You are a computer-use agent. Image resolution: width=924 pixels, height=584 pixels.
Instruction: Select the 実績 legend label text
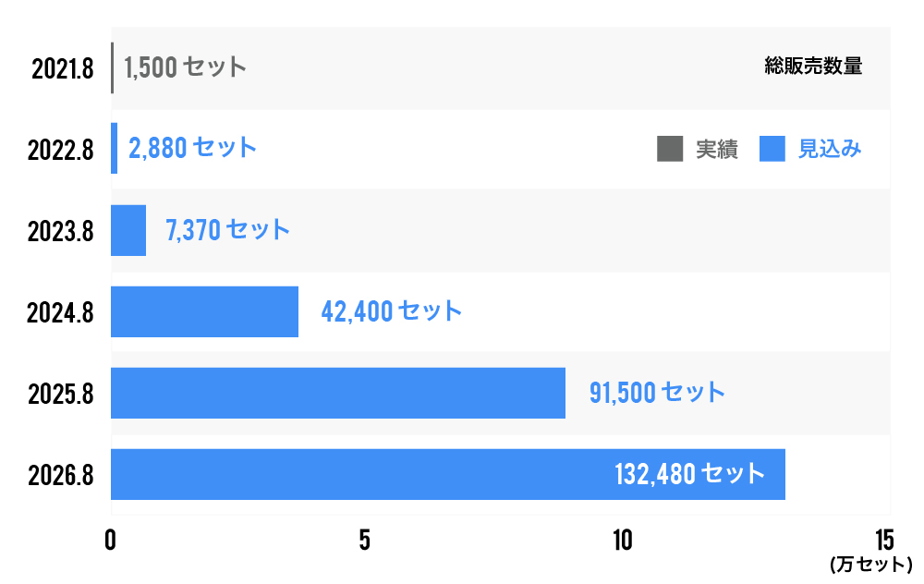tap(717, 149)
